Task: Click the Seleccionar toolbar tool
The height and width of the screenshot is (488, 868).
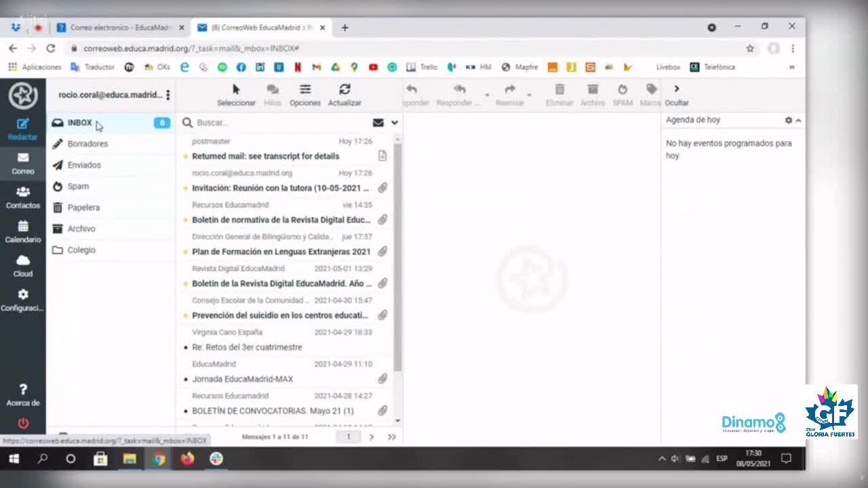Action: pos(236,95)
